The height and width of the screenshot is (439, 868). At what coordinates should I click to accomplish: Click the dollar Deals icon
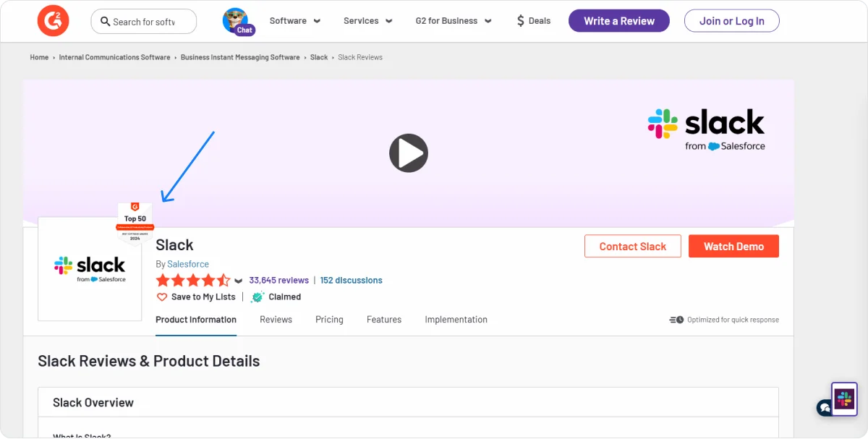click(x=521, y=21)
